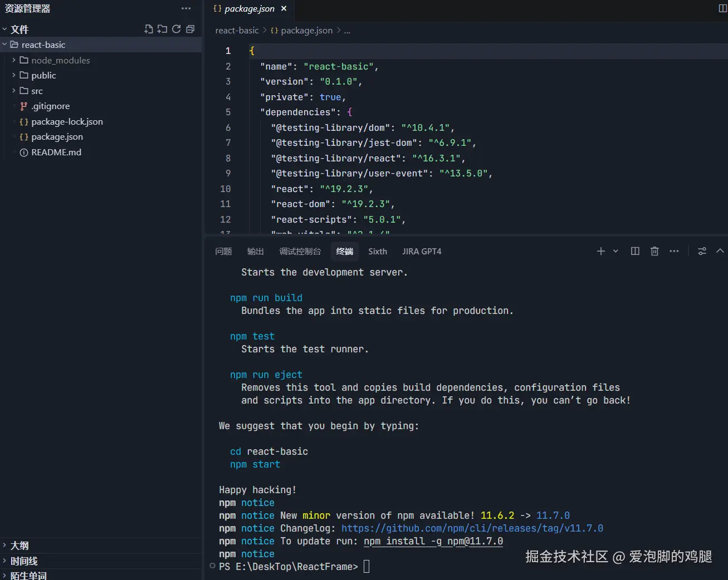
Task: Click the README.md info icon
Action: coord(24,152)
